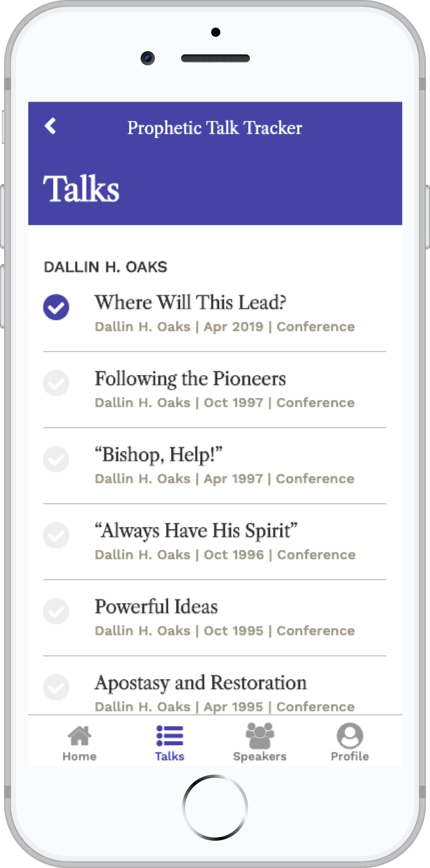The image size is (430, 868).
Task: Tap the Home house icon
Action: [80, 736]
